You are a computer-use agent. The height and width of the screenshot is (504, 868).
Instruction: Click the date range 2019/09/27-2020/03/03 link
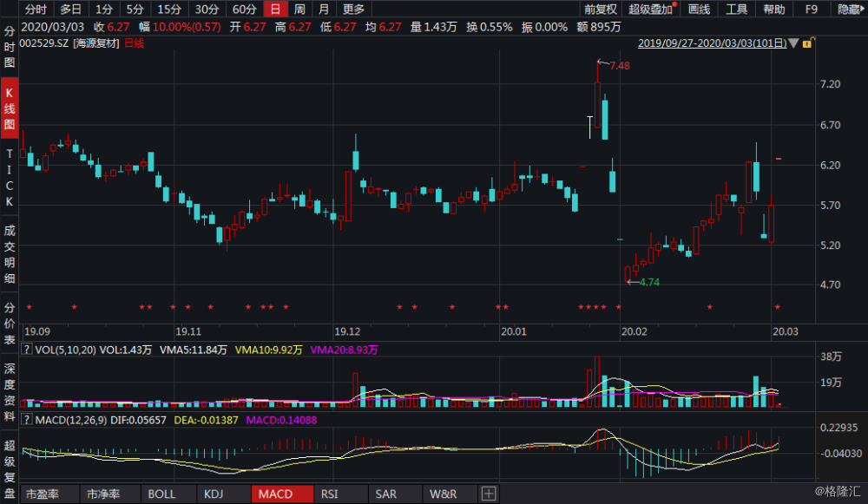click(712, 43)
